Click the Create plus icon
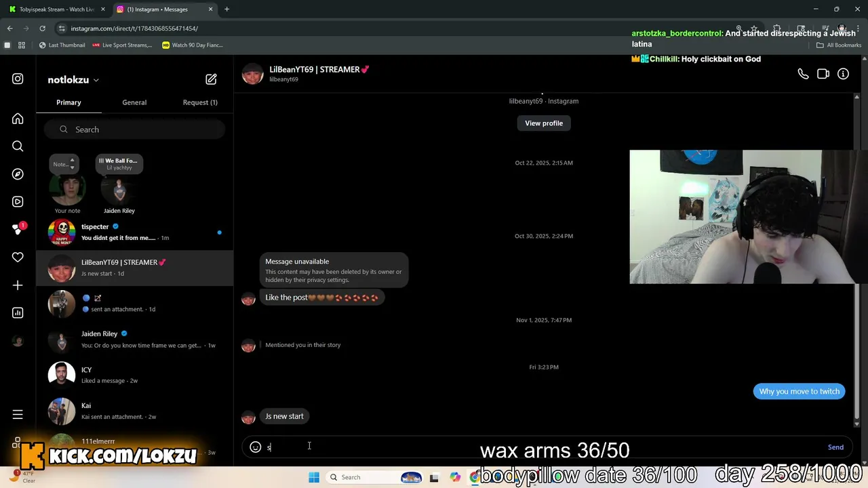The height and width of the screenshot is (488, 868). tap(18, 285)
